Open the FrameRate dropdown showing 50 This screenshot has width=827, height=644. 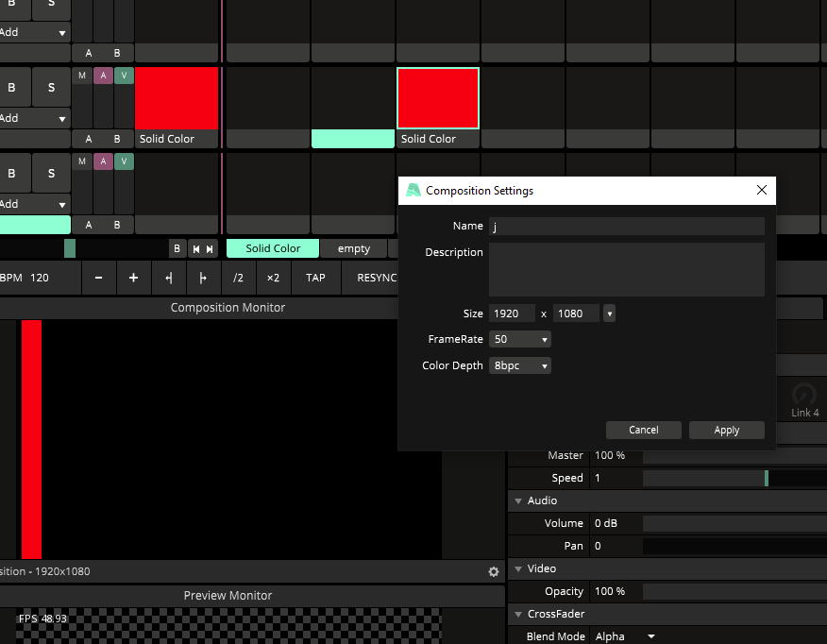[x=520, y=339]
